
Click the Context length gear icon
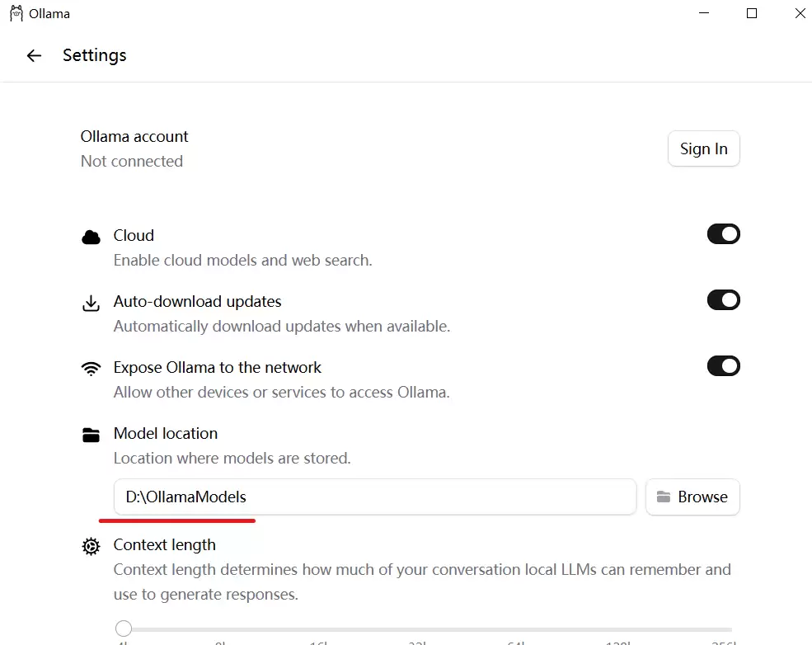coord(91,546)
